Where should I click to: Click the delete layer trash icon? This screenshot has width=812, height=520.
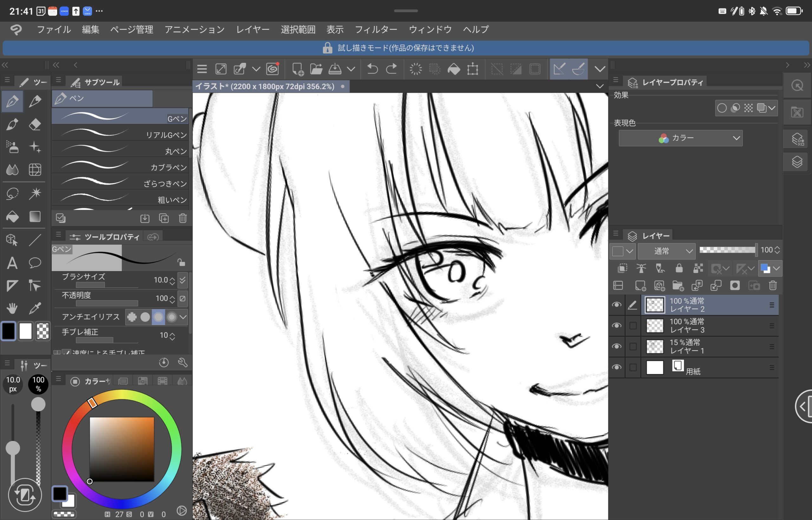[773, 286]
